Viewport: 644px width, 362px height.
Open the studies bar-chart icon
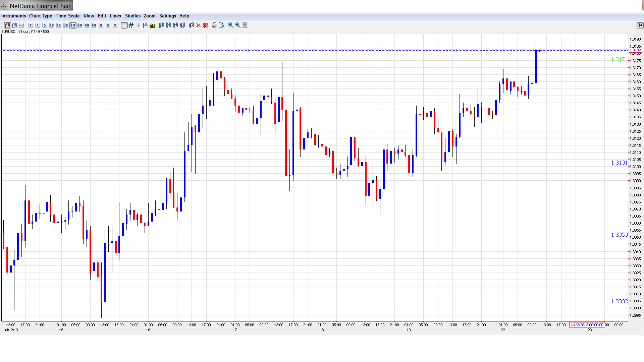pos(152,25)
